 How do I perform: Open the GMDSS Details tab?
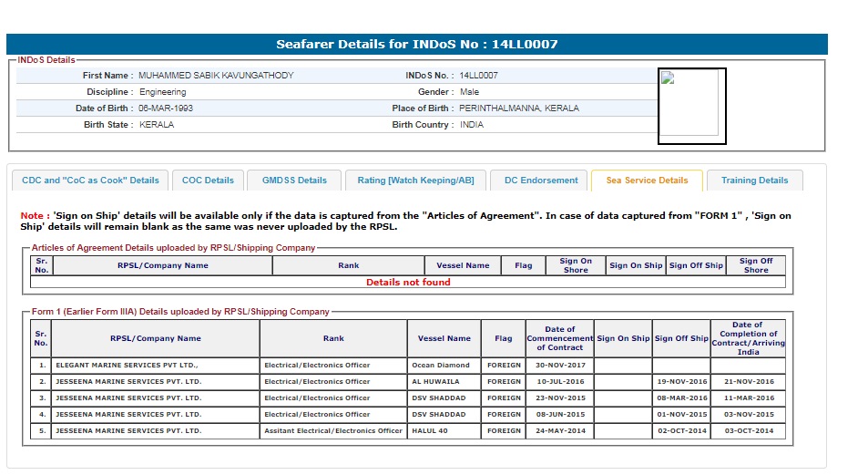[294, 181]
